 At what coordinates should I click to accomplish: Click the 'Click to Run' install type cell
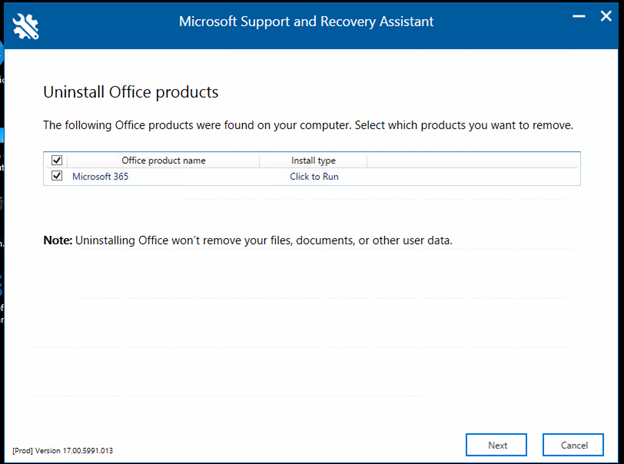[x=312, y=177]
